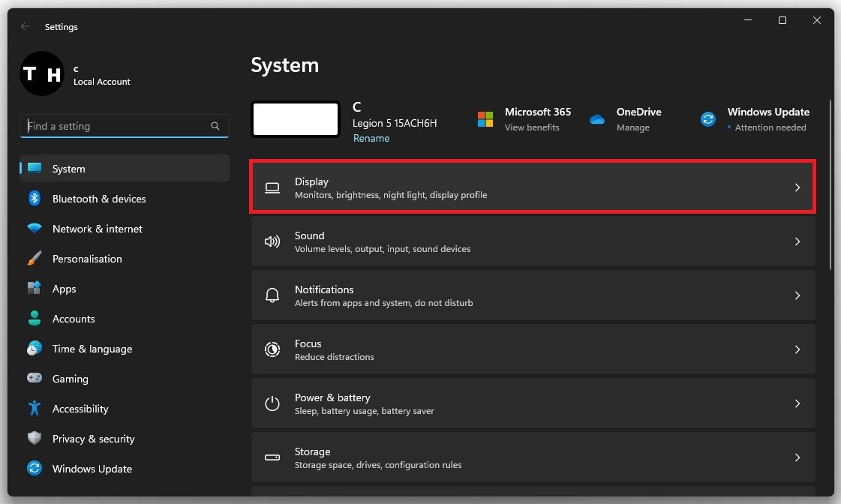This screenshot has height=504, width=841.
Task: Expand Power & battery chevron arrow
Action: pyautogui.click(x=797, y=403)
